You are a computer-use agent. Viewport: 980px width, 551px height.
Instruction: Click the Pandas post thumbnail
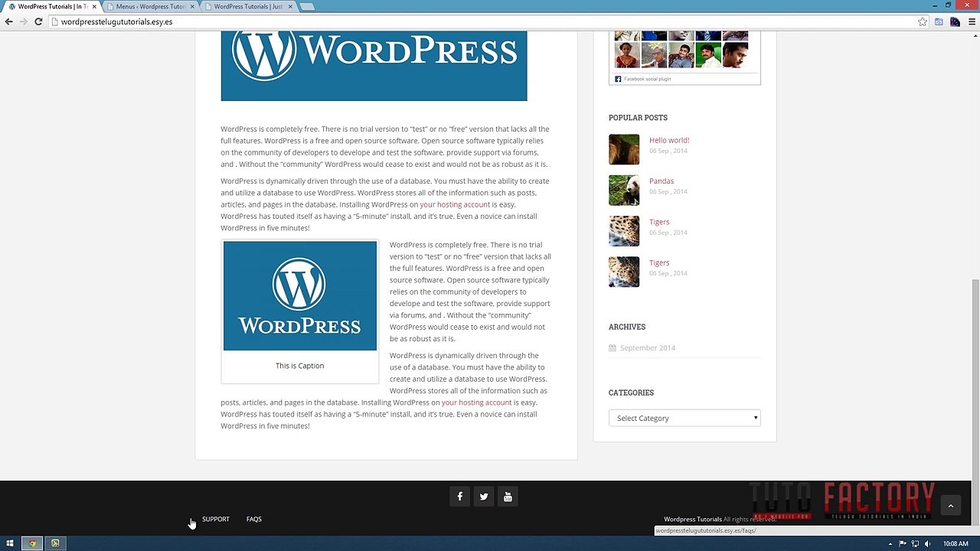tap(624, 191)
